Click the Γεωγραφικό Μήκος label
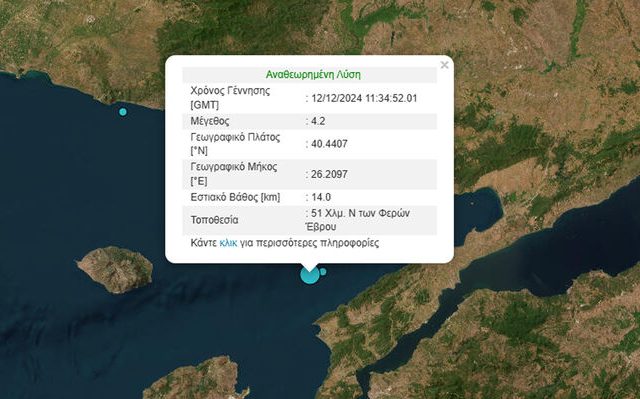Image resolution: width=640 pixels, height=399 pixels. point(234,174)
